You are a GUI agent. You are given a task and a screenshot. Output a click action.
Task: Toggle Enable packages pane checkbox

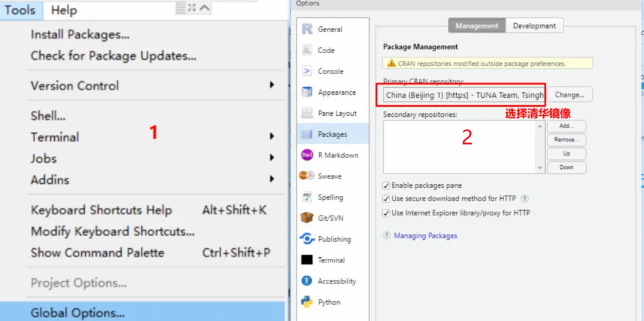386,186
